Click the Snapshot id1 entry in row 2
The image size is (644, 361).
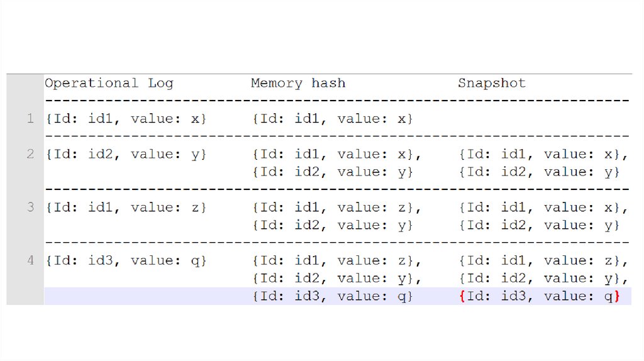(x=543, y=154)
